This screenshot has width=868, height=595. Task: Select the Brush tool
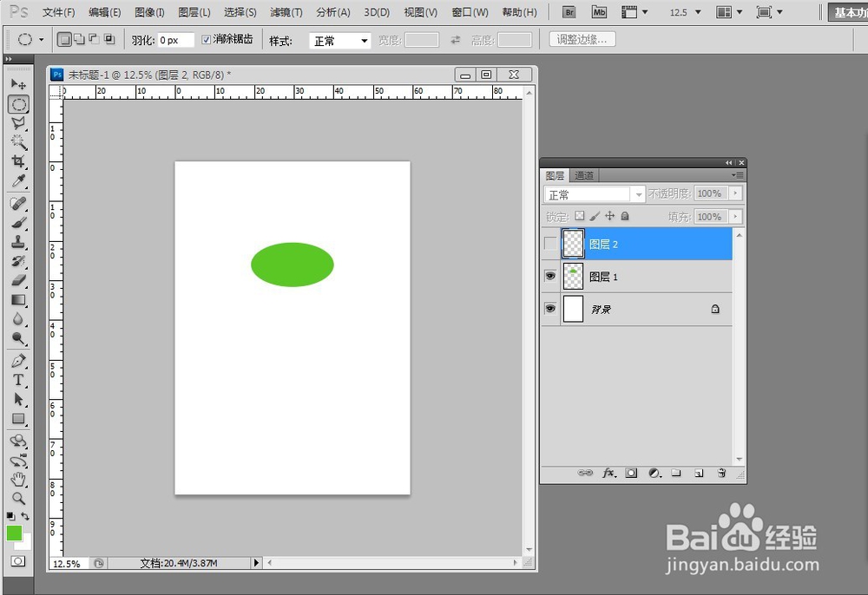pyautogui.click(x=18, y=223)
